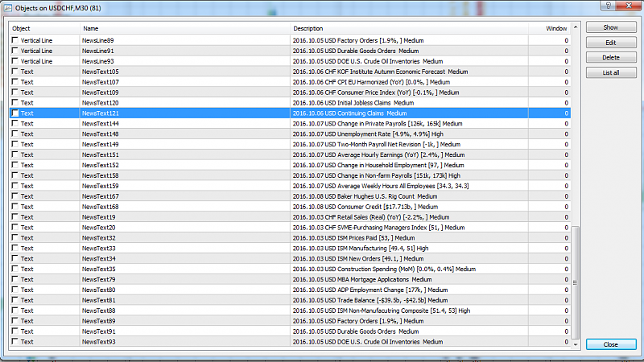Tick checkbox for NewsText158 Non-farm Payrolls
This screenshot has width=644, height=362.
click(x=14, y=175)
